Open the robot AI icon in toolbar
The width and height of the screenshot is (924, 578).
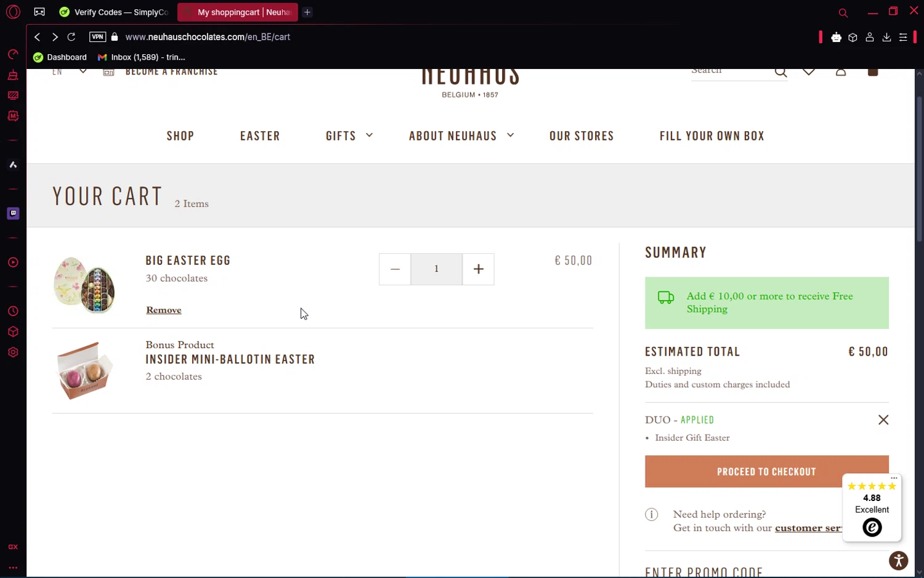tap(836, 38)
